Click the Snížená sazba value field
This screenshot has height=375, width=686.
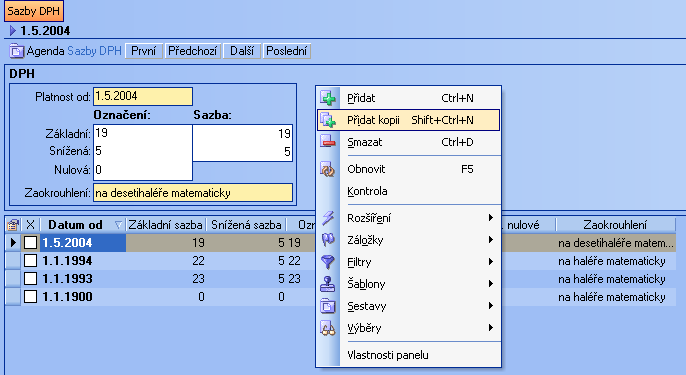242,151
